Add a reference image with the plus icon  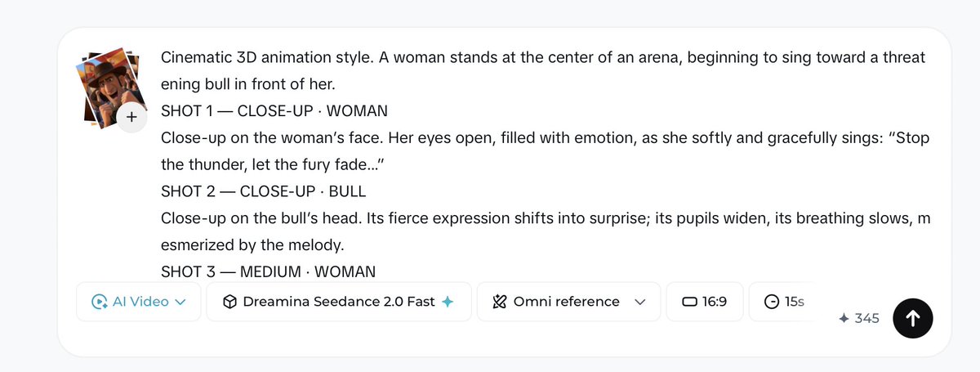[x=131, y=117]
